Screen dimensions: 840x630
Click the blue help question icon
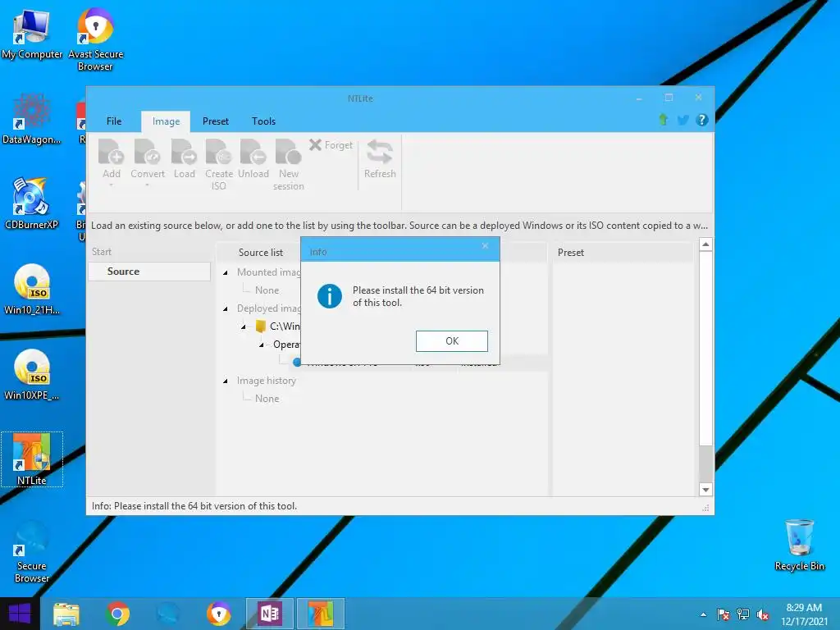tap(702, 120)
